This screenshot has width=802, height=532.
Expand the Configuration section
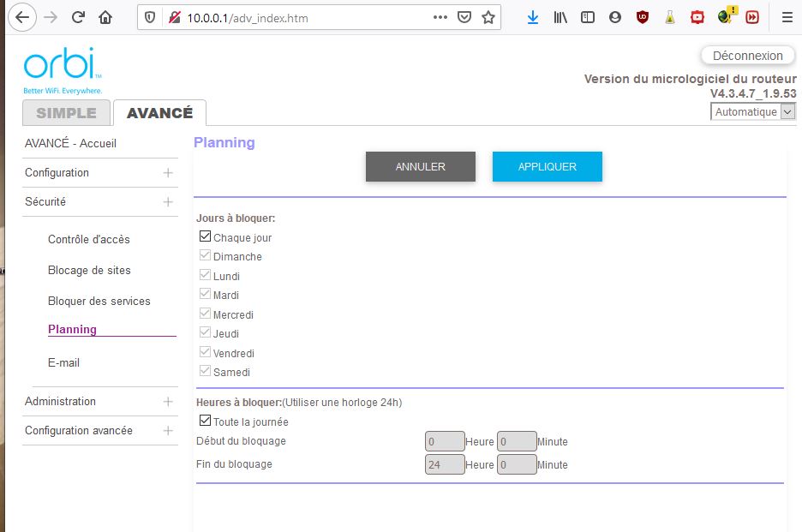tap(168, 173)
